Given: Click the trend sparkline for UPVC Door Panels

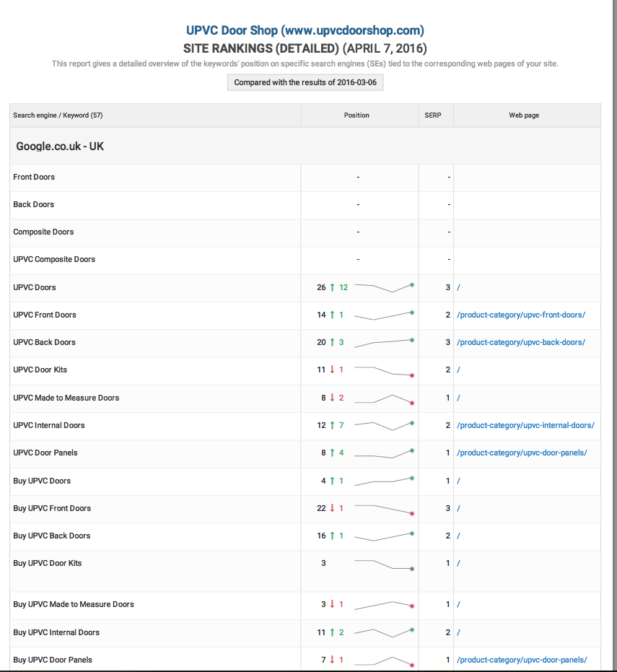Looking at the screenshot, I should [385, 453].
